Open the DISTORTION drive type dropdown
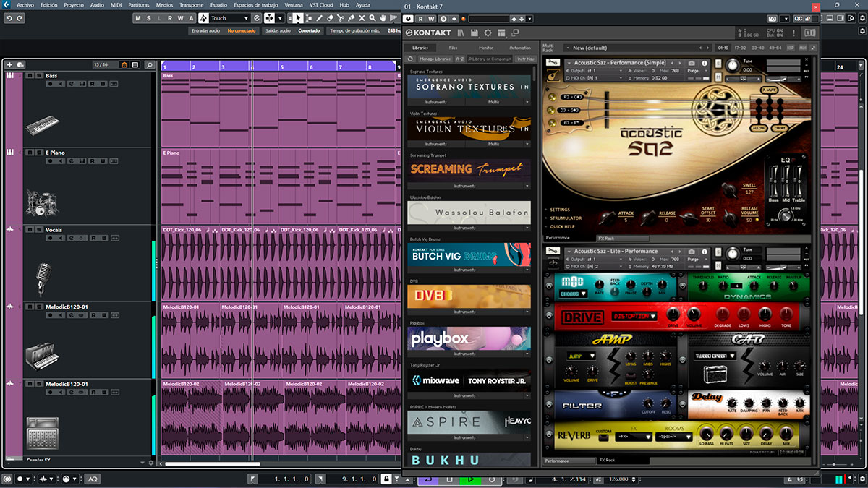Screen dimensions: 868x488 tap(634, 316)
